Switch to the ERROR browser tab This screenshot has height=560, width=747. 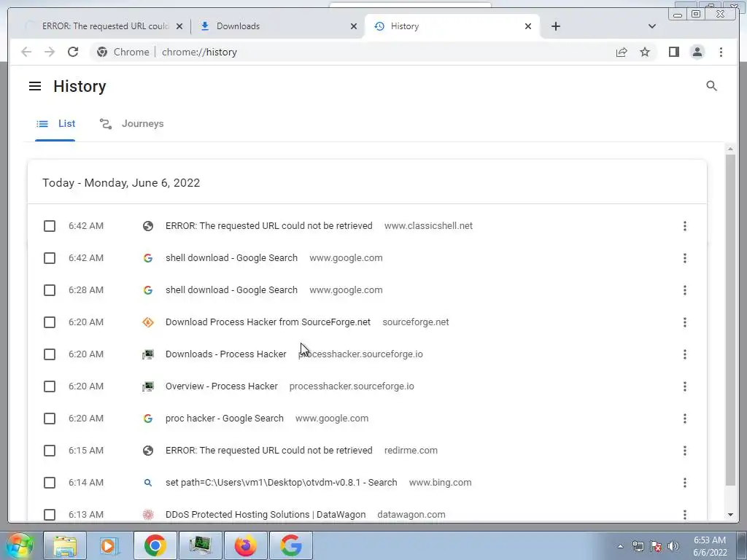click(104, 26)
